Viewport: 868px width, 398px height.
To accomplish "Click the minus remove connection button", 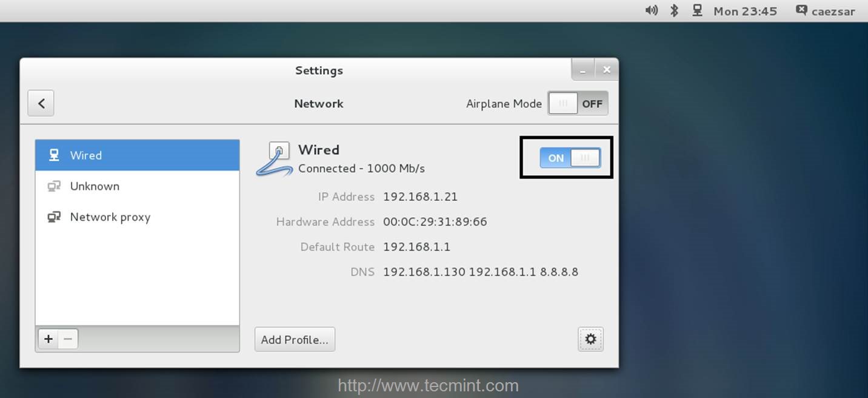I will tap(68, 339).
